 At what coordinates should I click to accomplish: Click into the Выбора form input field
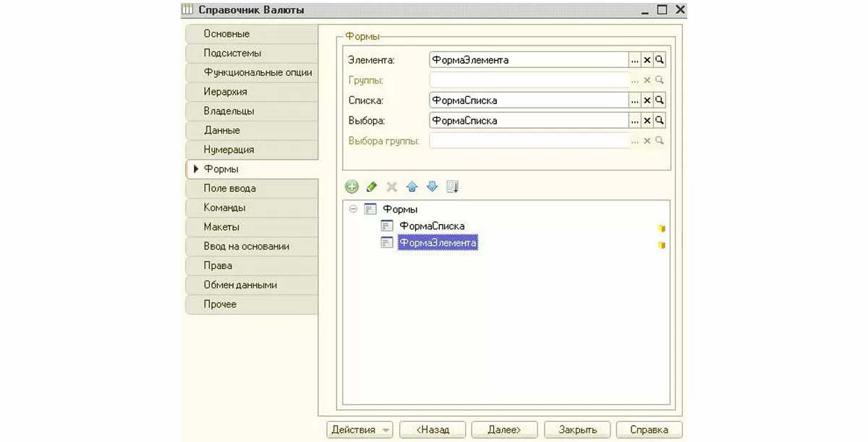[529, 120]
